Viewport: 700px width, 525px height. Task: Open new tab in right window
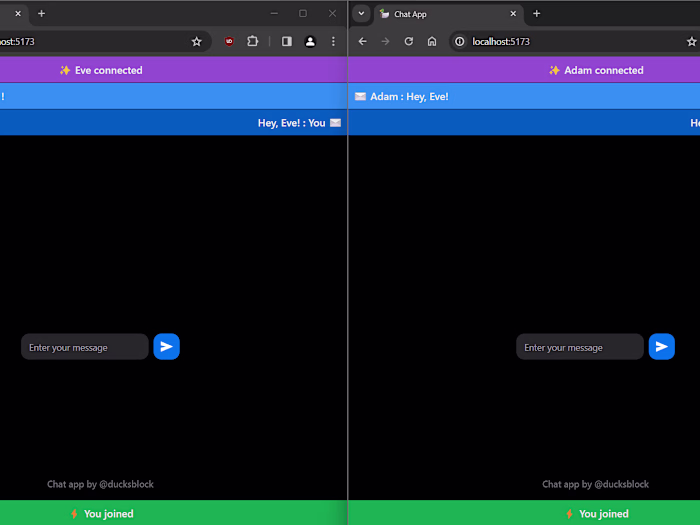[x=537, y=14]
